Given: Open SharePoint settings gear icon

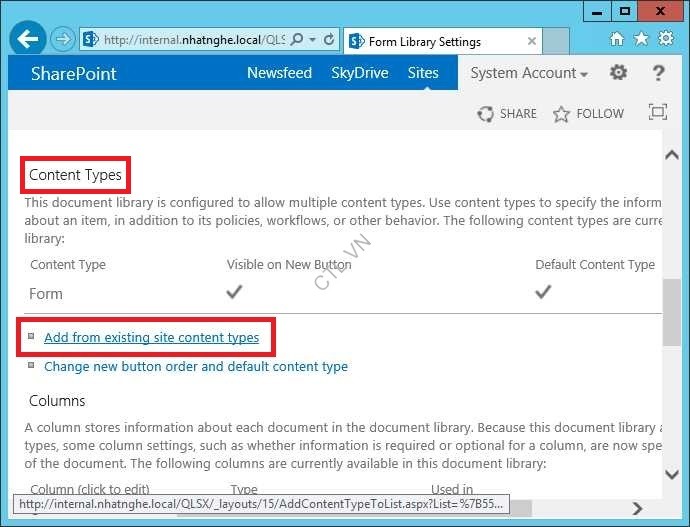Looking at the screenshot, I should (619, 73).
